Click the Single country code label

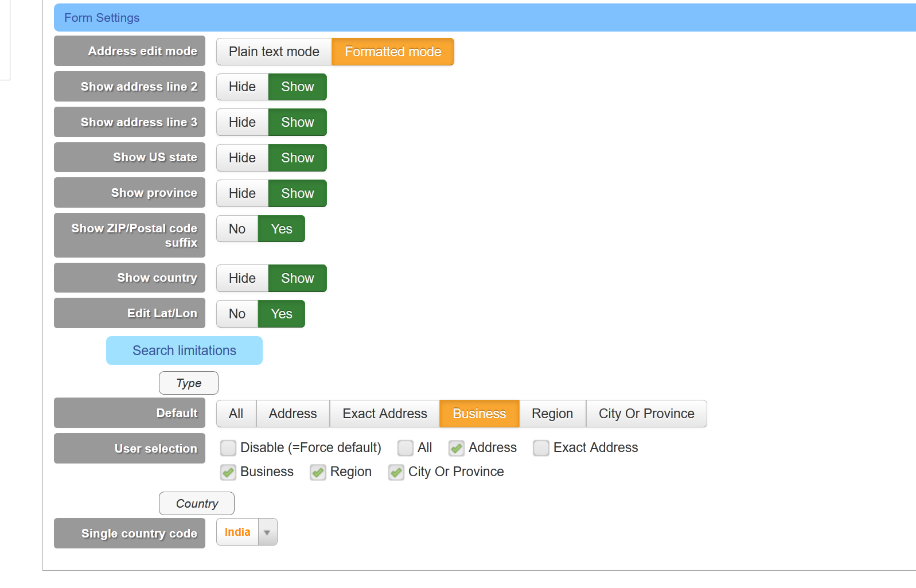pos(130,534)
